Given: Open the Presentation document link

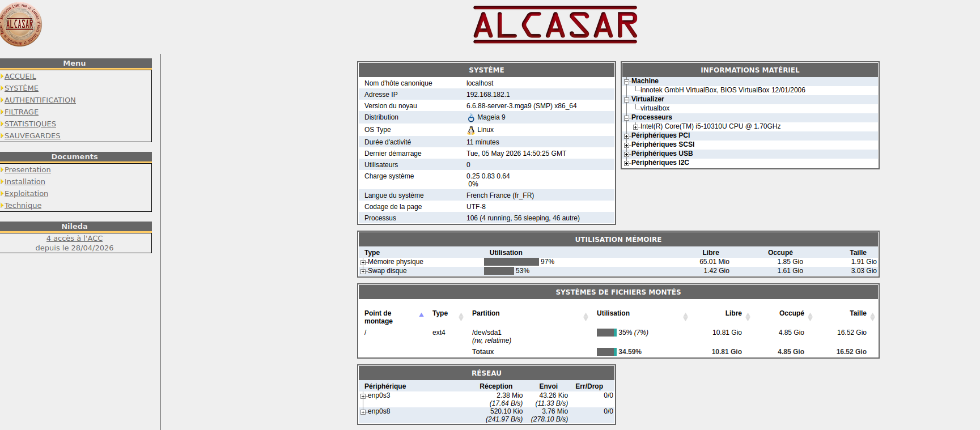Looking at the screenshot, I should [28, 169].
